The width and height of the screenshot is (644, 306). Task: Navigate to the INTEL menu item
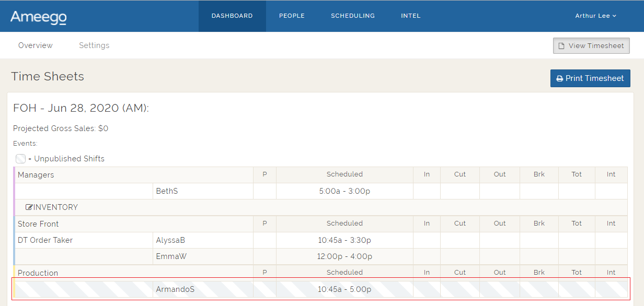(411, 16)
